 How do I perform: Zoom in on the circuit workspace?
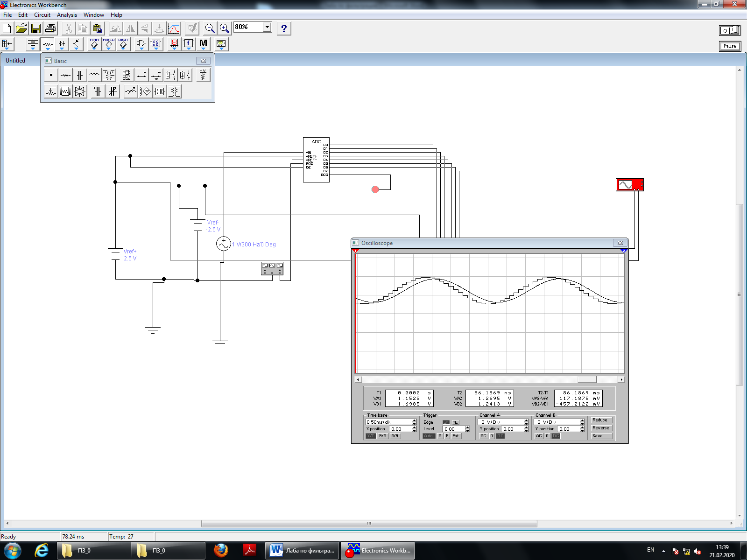pyautogui.click(x=225, y=28)
